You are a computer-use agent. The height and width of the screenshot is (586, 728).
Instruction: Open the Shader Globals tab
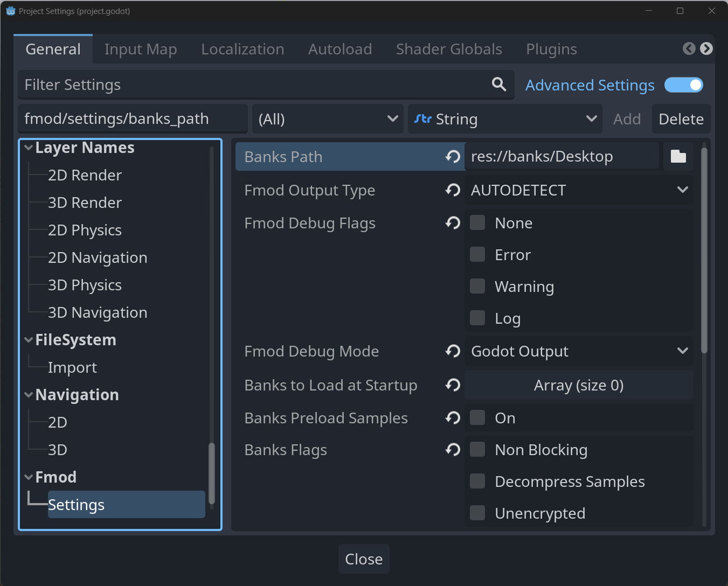448,48
